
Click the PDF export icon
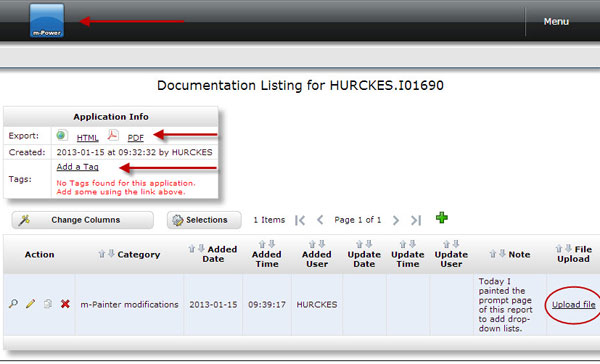pyautogui.click(x=112, y=135)
